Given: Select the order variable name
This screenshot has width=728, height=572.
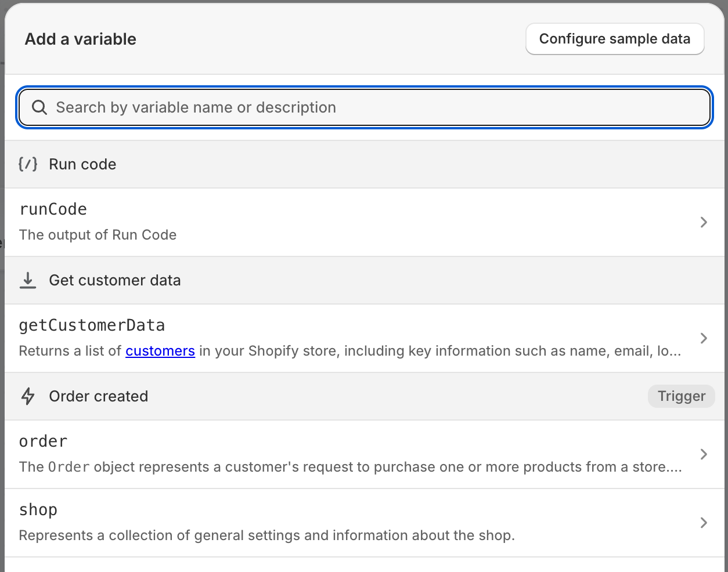Looking at the screenshot, I should tap(43, 441).
